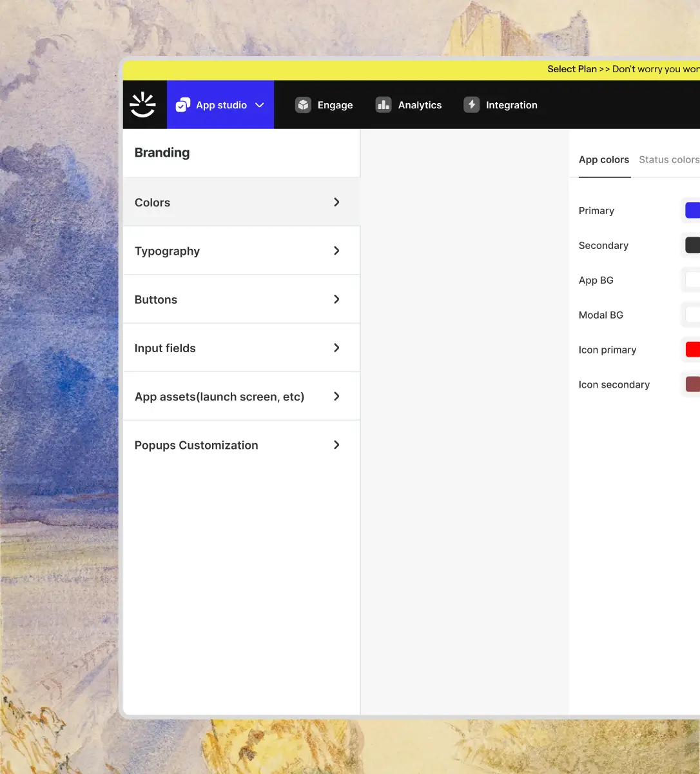Pick the Icon secondary brown swatch

(x=692, y=384)
